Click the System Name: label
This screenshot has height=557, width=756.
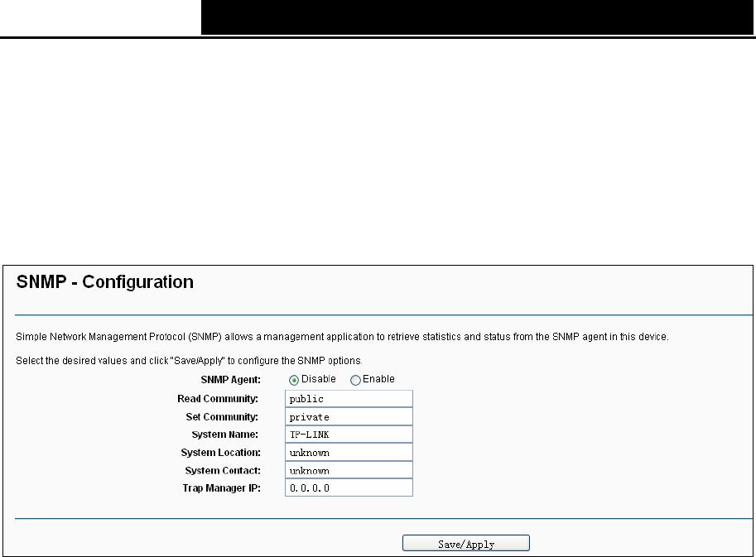(x=224, y=435)
